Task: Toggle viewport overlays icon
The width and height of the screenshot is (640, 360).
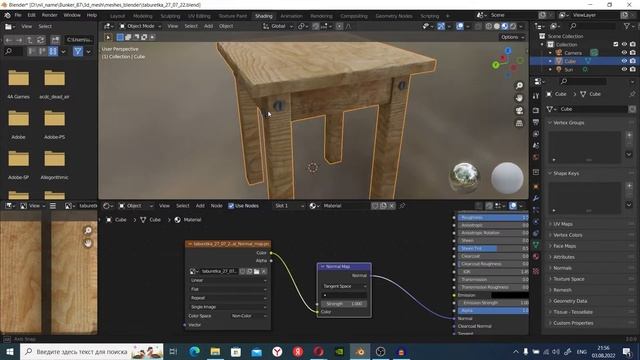Action: point(460,26)
